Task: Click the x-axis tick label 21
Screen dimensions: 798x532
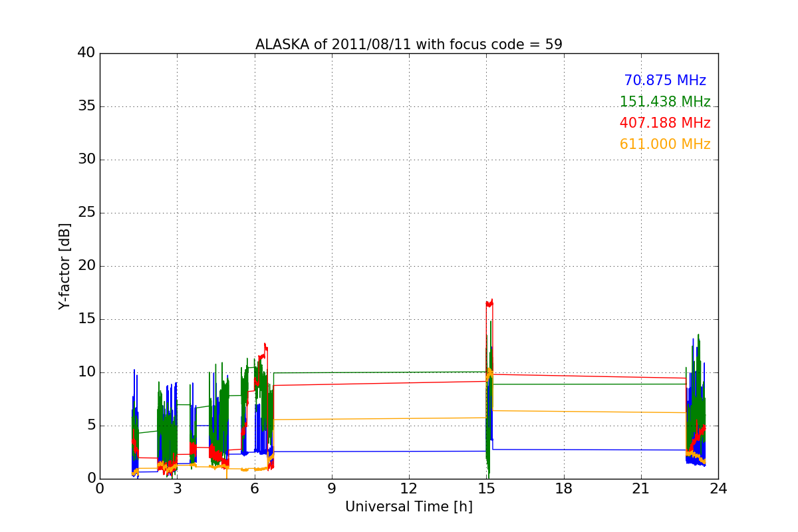Action: click(x=641, y=488)
